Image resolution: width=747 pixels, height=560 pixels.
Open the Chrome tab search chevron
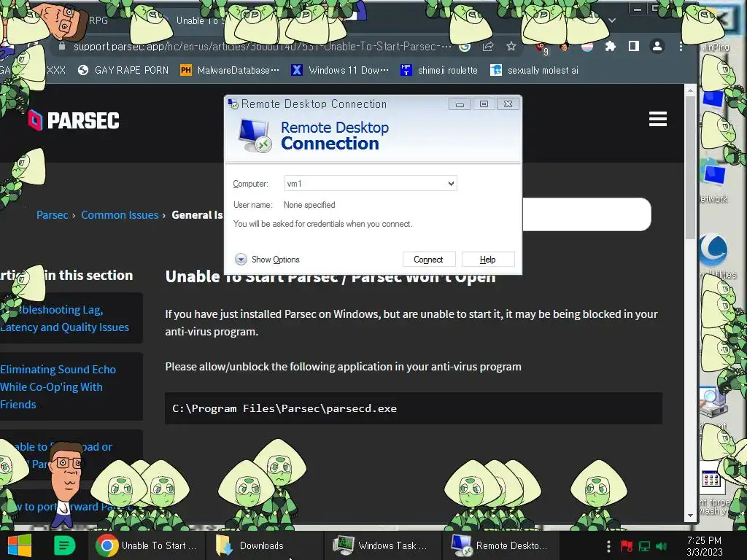click(612, 20)
